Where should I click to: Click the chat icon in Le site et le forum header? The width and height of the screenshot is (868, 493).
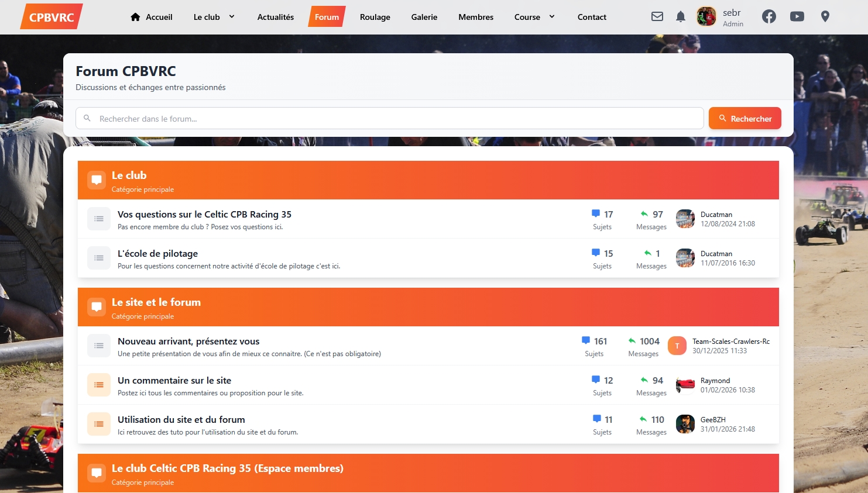pos(97,307)
